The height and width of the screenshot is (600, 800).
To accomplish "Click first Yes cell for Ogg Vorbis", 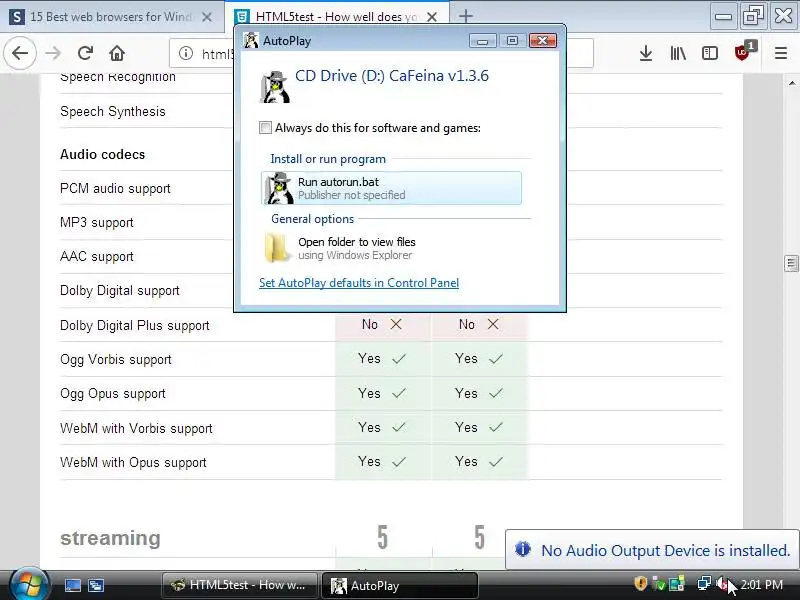I will [x=383, y=359].
